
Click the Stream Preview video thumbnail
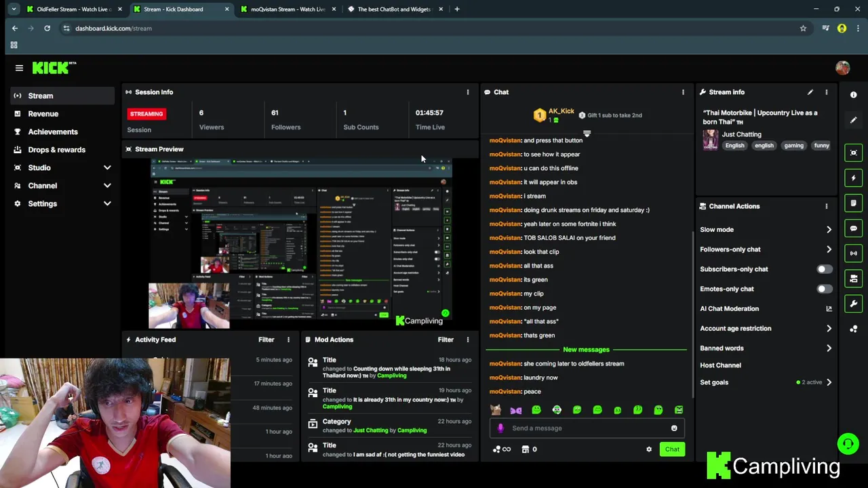pos(300,243)
